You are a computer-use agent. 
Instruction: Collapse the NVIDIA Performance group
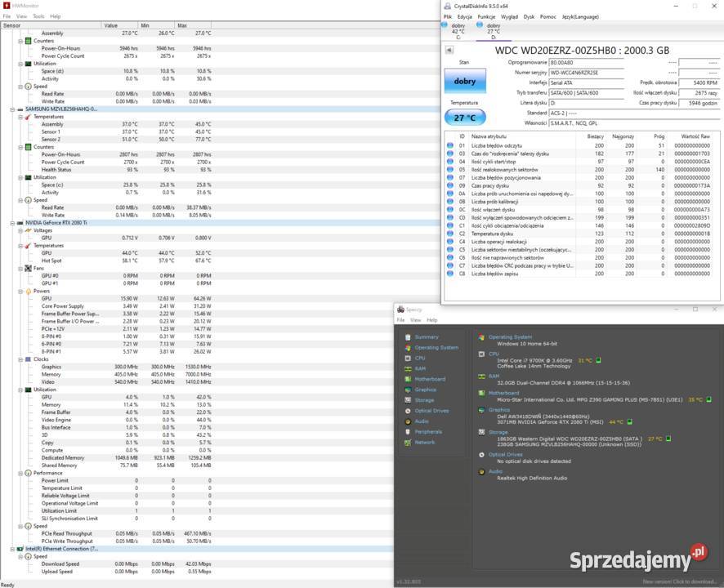click(x=20, y=473)
